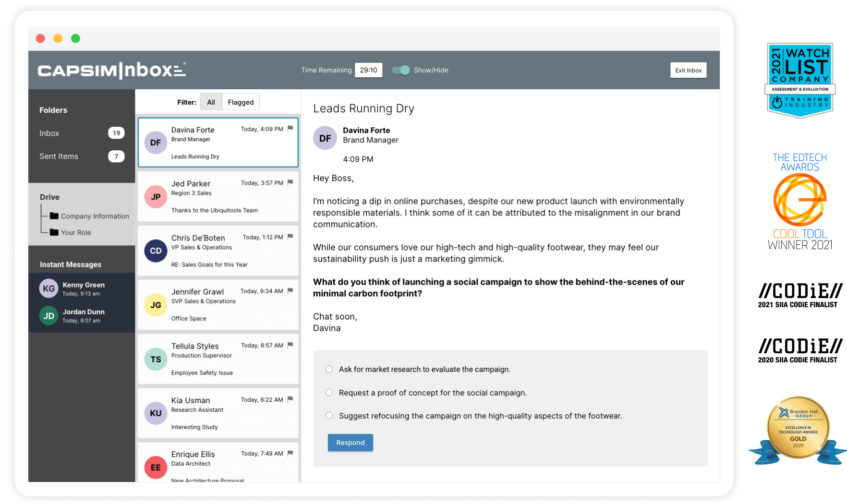Flag Jed Parker's email about Ubiquitools Team

click(x=290, y=182)
